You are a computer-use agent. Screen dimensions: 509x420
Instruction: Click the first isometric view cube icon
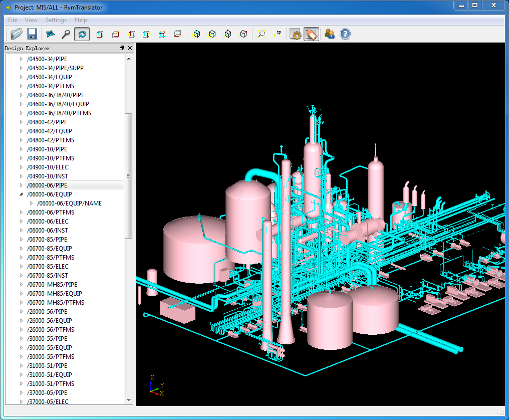pos(197,34)
